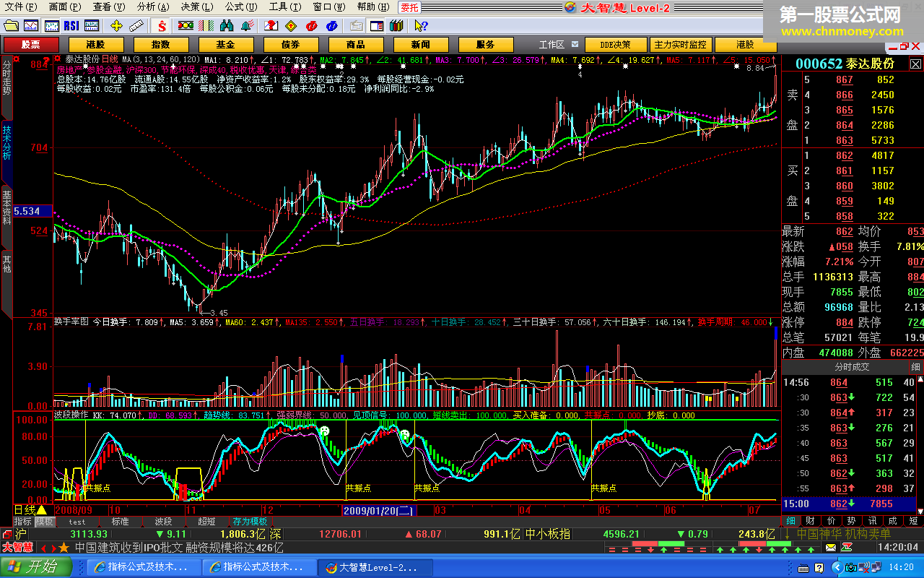This screenshot has height=578, width=924.
Task: Click the context help cursor icon
Action: coord(421,26)
